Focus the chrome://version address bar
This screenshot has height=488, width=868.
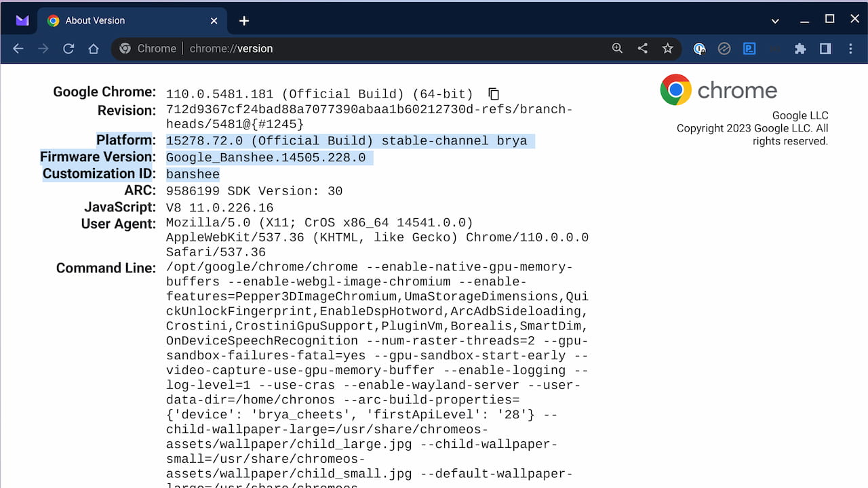coord(396,49)
